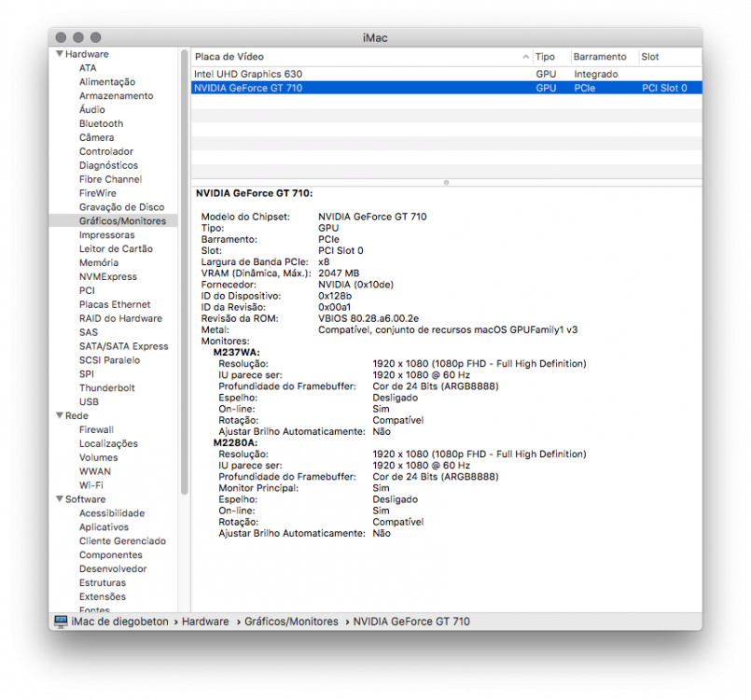Open the Áudio section
This screenshot has width=751, height=700.
(x=92, y=110)
